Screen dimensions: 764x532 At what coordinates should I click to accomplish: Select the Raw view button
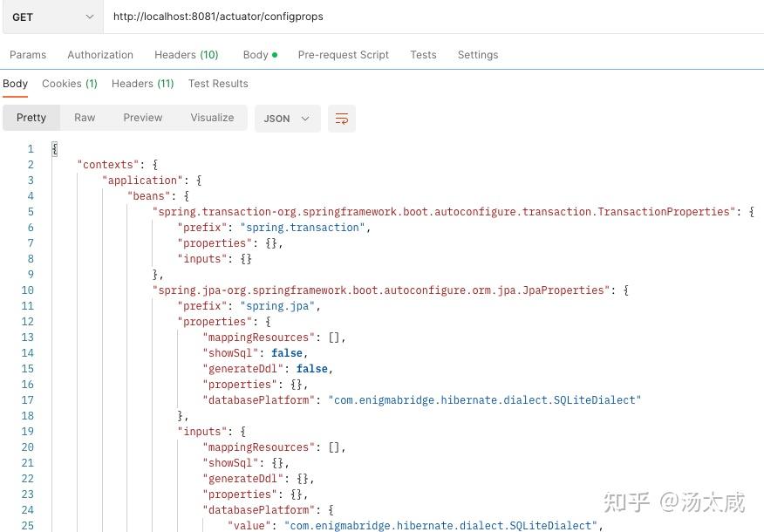[x=85, y=118]
